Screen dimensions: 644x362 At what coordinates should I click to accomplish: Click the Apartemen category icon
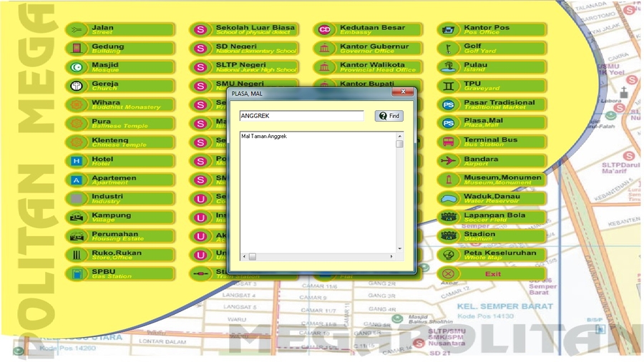tap(77, 180)
